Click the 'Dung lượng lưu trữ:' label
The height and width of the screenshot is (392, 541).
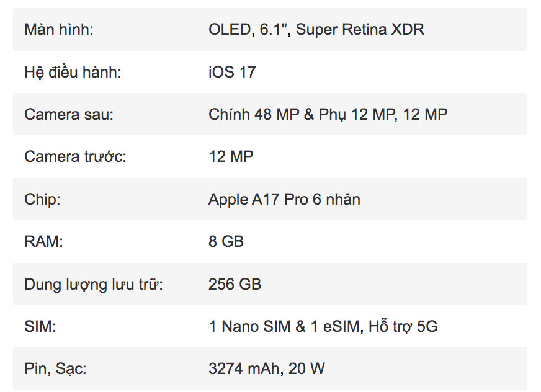pos(94,285)
